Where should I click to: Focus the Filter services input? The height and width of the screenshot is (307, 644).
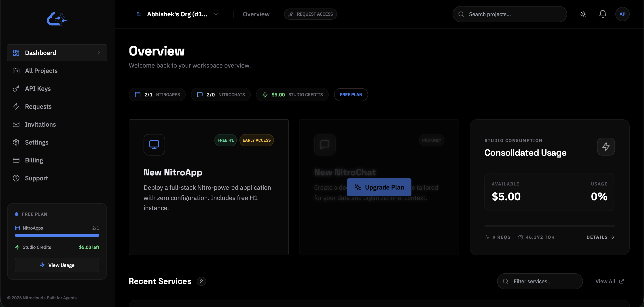tap(540, 281)
